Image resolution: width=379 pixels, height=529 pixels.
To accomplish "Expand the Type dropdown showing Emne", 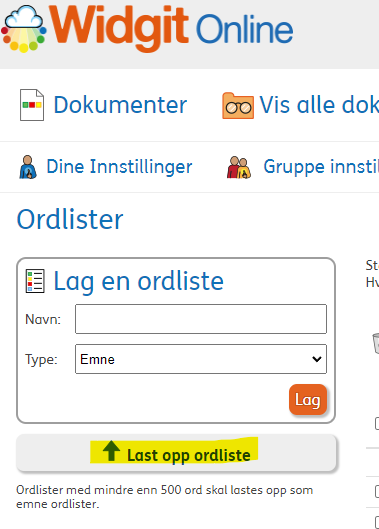I will pyautogui.click(x=201, y=359).
